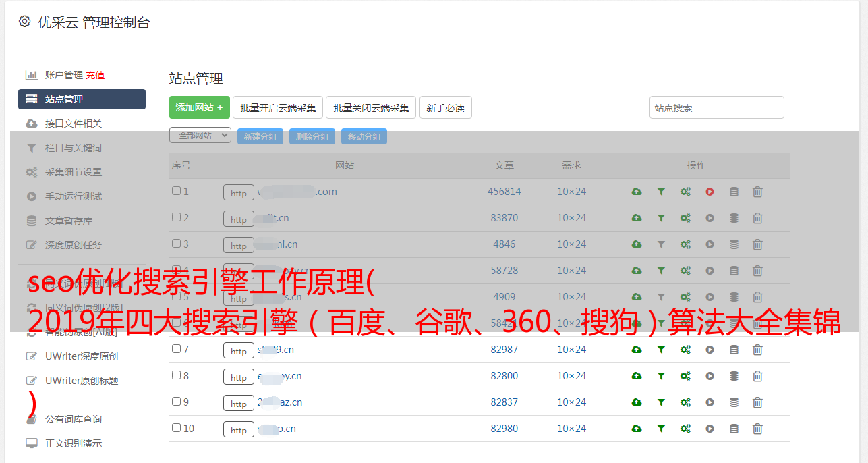
Task: Delete site 10 with the trash icon
Action: pyautogui.click(x=757, y=429)
